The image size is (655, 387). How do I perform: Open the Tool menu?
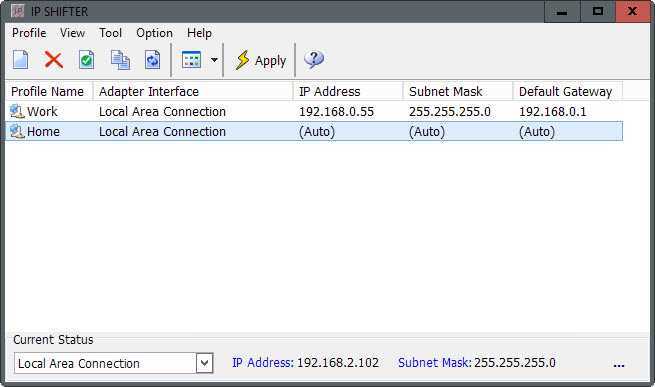110,33
